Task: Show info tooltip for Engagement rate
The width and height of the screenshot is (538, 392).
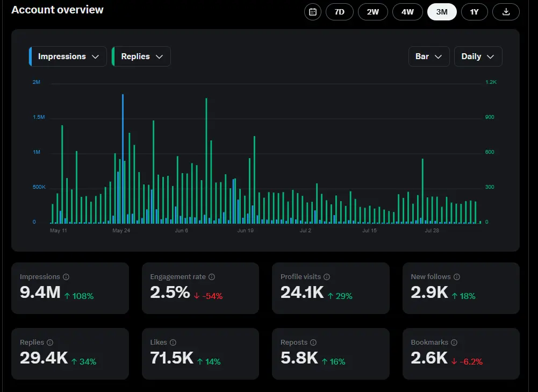Action: 212,277
